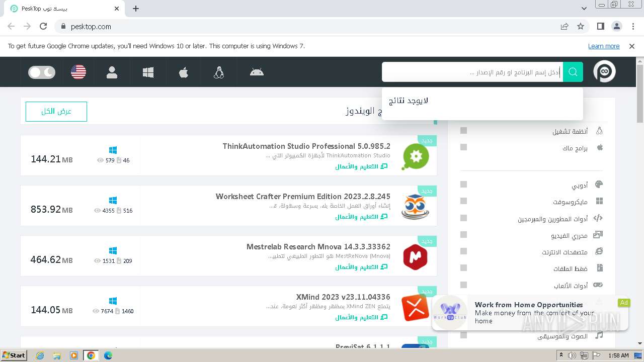Viewport: 644px width, 362px height.
Task: Click the Mestrelab Mnova red logo thumbnail
Action: (416, 257)
